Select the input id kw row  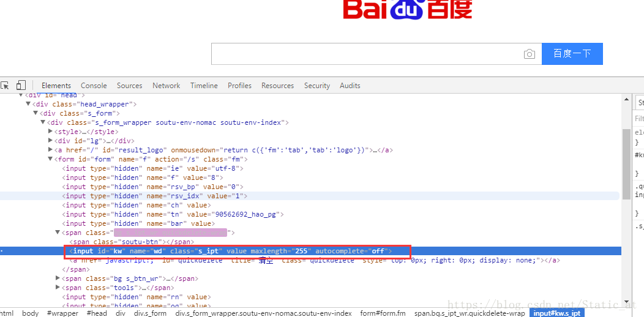point(231,251)
